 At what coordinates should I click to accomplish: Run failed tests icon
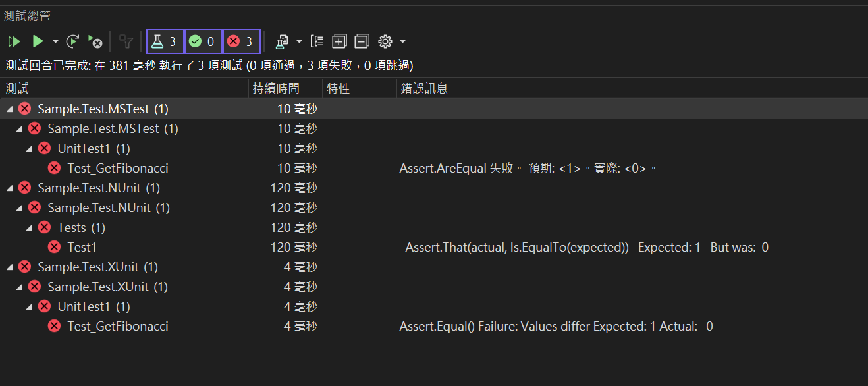pyautogui.click(x=95, y=41)
